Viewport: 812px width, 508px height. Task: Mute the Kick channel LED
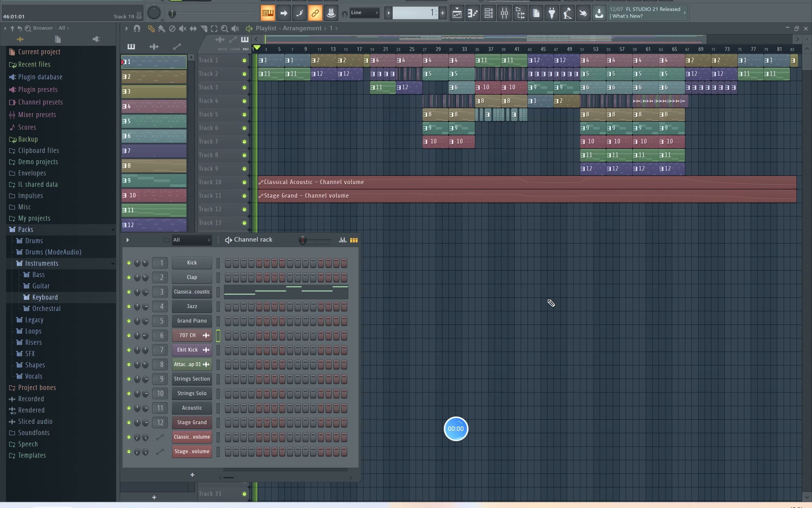(129, 263)
